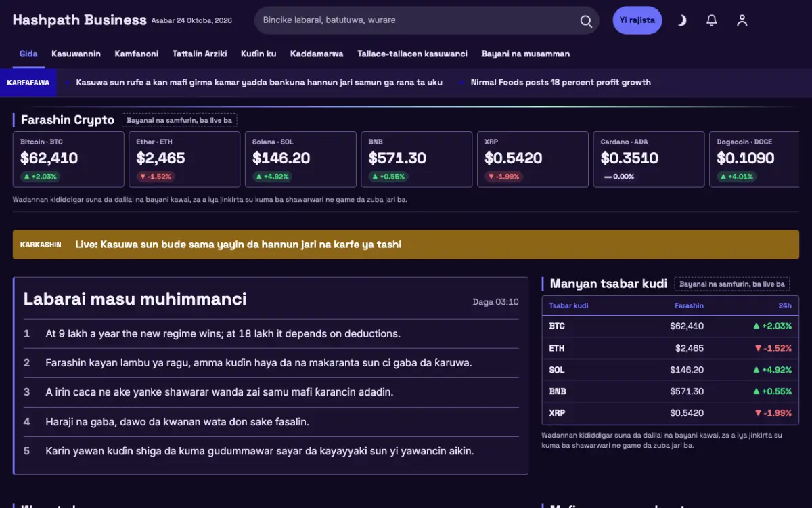Open user account profile icon
The width and height of the screenshot is (812, 508).
742,20
